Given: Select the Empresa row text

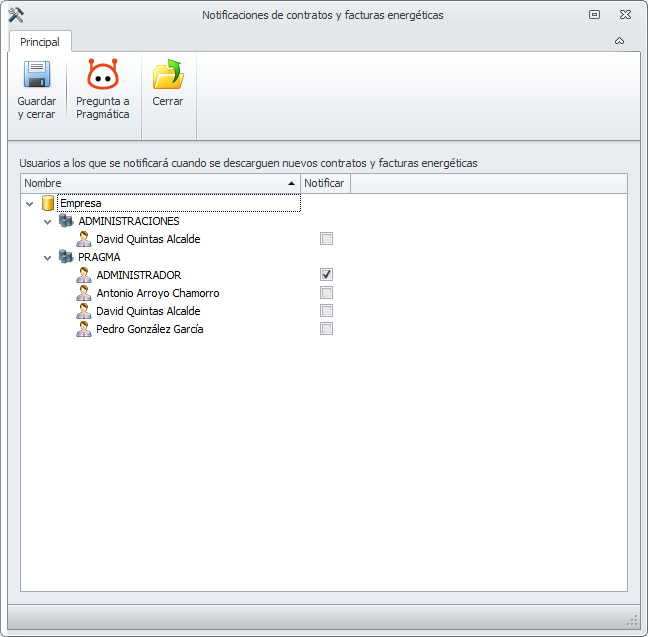Looking at the screenshot, I should tap(81, 203).
